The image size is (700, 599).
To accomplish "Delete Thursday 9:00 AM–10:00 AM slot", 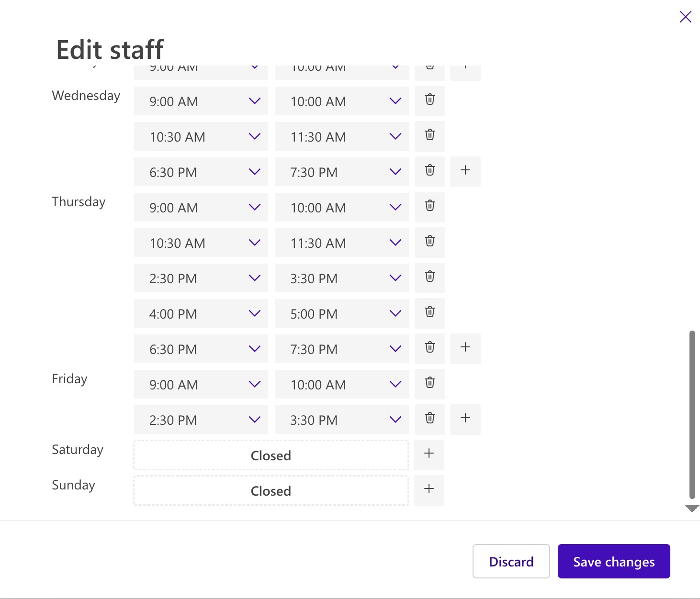I will point(430,207).
